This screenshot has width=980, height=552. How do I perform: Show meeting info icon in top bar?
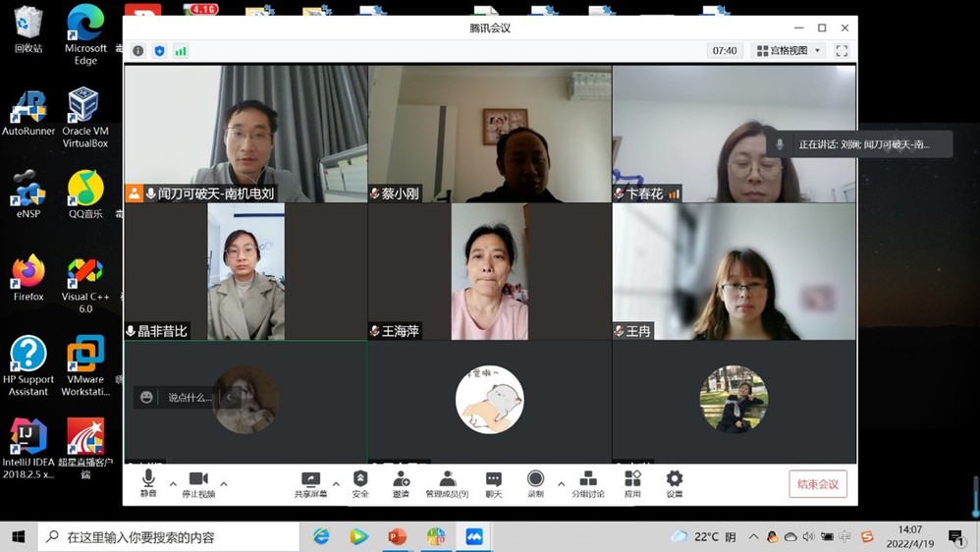[x=138, y=51]
